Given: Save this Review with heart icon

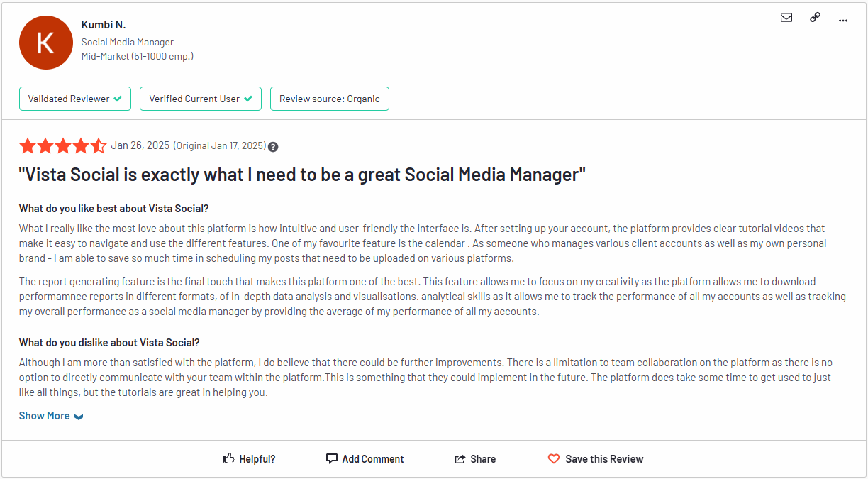Looking at the screenshot, I should [x=554, y=459].
